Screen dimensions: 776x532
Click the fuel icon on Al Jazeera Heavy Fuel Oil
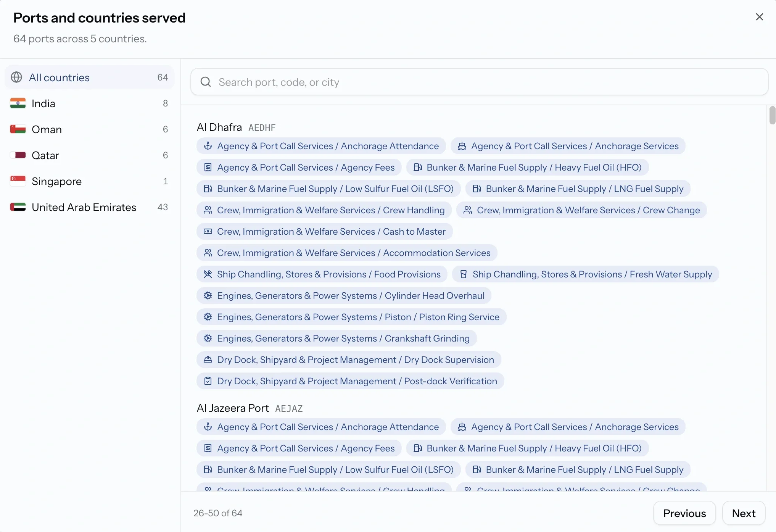tap(418, 448)
